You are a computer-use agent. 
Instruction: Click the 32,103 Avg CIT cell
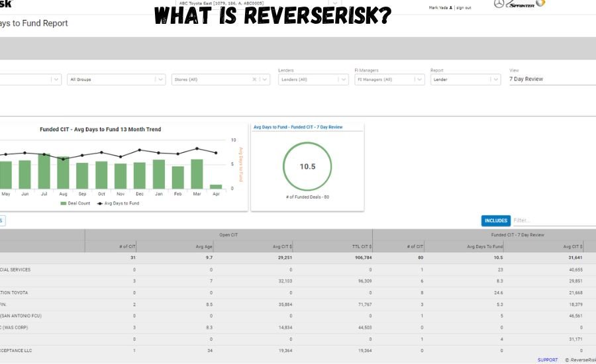point(285,281)
